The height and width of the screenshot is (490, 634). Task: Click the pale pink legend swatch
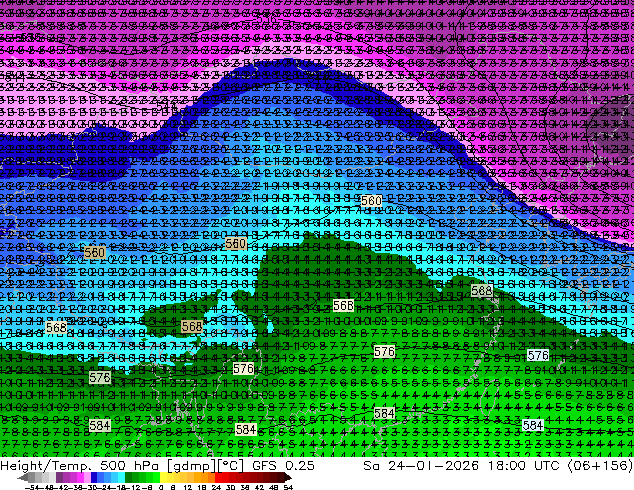(x=87, y=478)
